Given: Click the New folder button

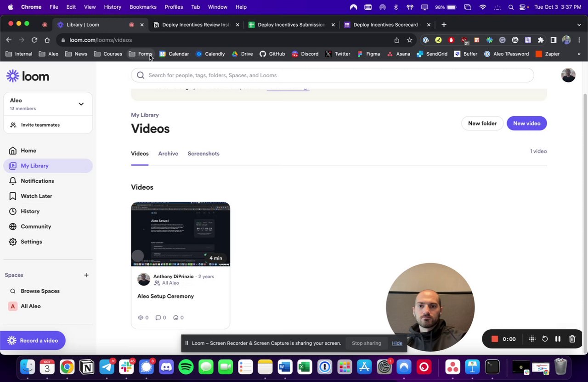Looking at the screenshot, I should pos(482,124).
